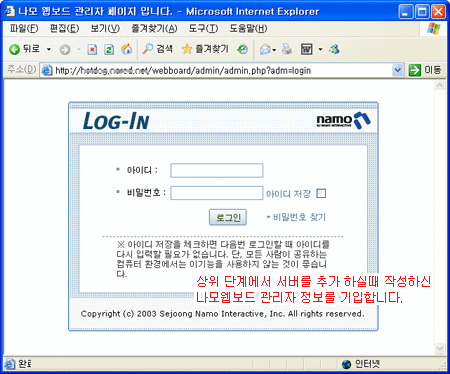Viewport: 450px width, 374px height.
Task: Click the 아이디 input field
Action: click(217, 170)
